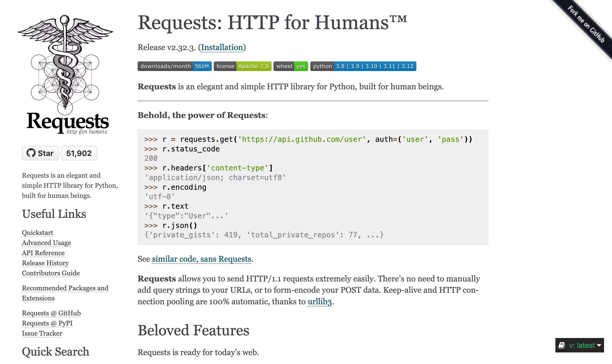The height and width of the screenshot is (364, 612).
Task: Open similar code, sans Requests link
Action: point(201,259)
